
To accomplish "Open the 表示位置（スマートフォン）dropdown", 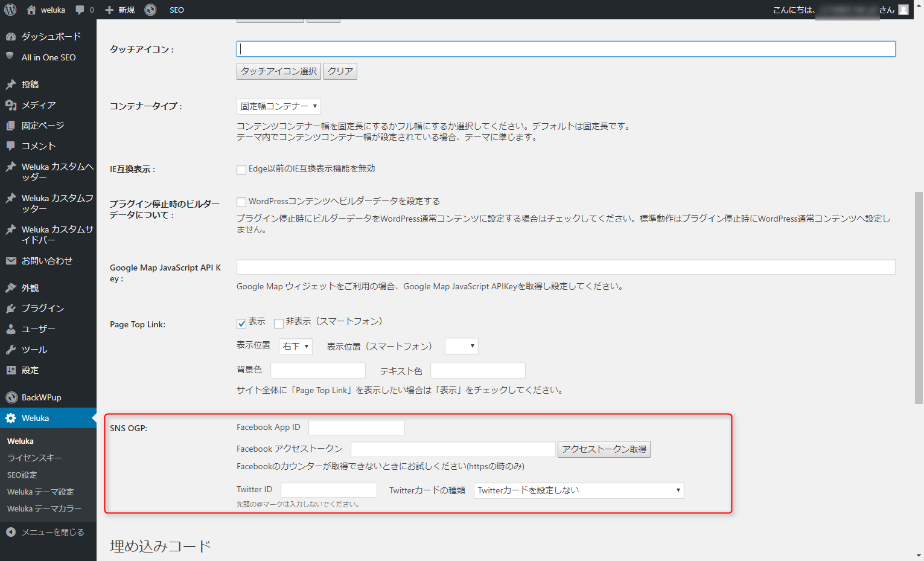I will [462, 346].
